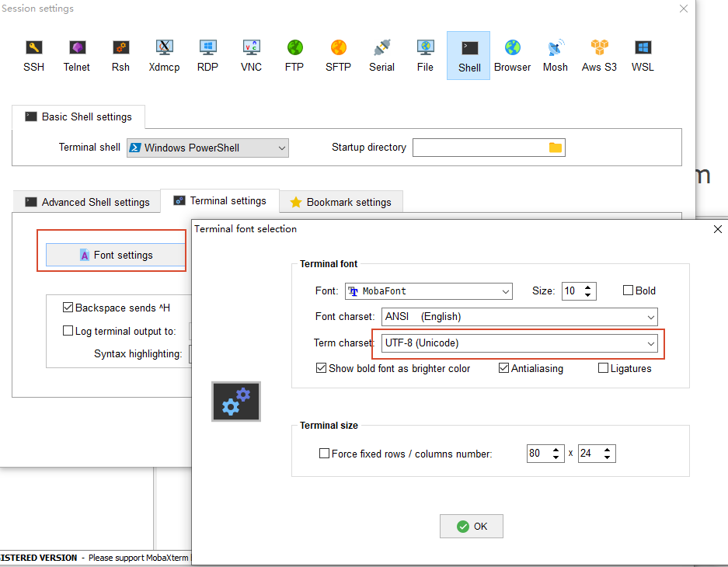Choose the Telnet session icon
The width and height of the screenshot is (728, 567).
coord(77,56)
